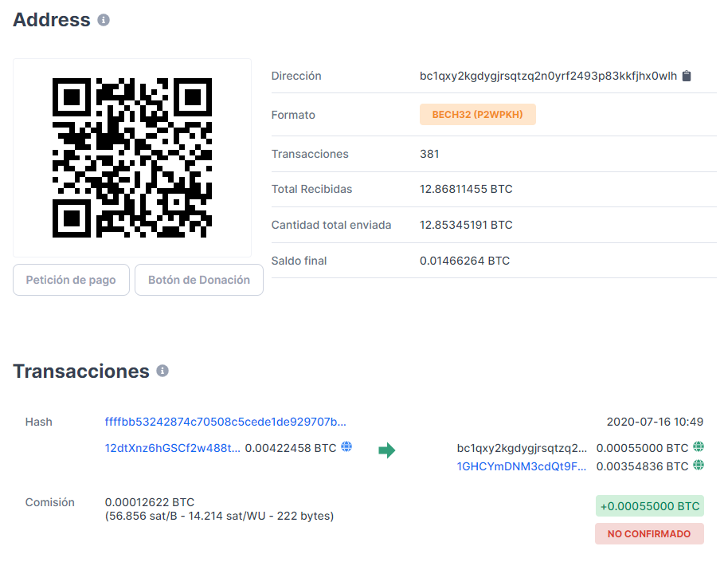Click the NO CONFIRMADO status badge
728x562 pixels.
[x=649, y=533]
